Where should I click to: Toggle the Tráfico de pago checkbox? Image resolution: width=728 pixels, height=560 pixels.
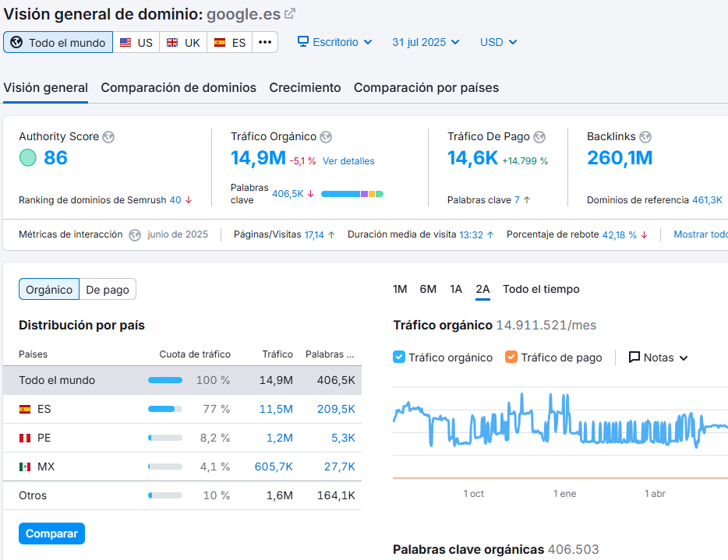[511, 357]
